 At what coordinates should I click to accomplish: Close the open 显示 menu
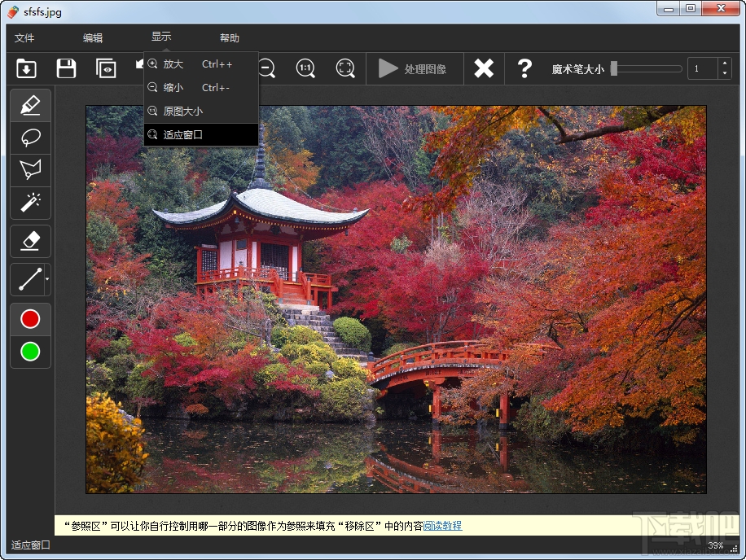pos(161,37)
